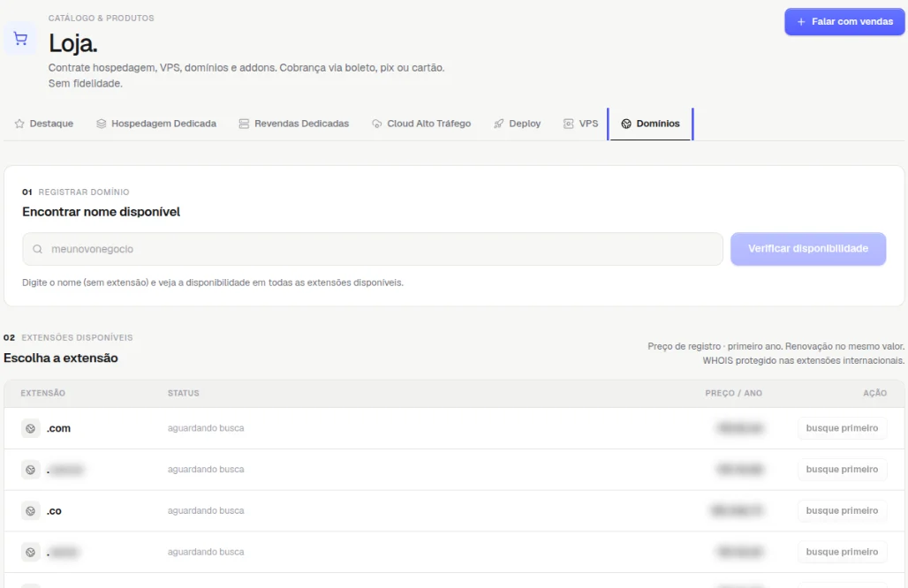Go to the Deploy tab
Image resolution: width=908 pixels, height=588 pixels.
tap(517, 124)
